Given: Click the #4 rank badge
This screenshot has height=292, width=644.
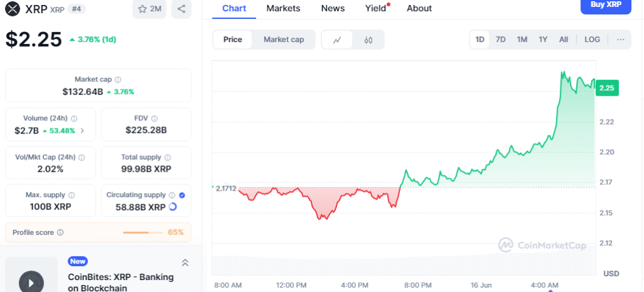Looking at the screenshot, I should 76,9.
